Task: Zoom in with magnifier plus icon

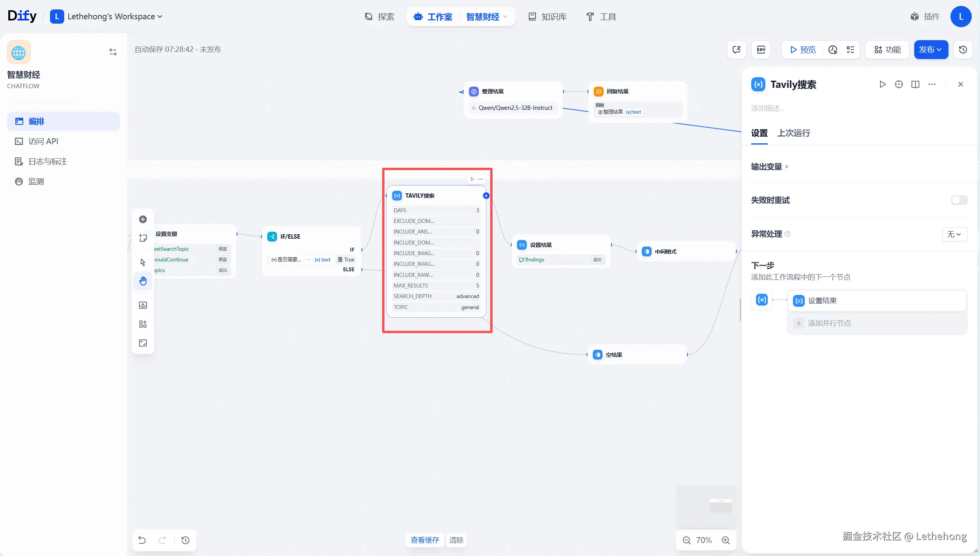Action: tap(726, 540)
